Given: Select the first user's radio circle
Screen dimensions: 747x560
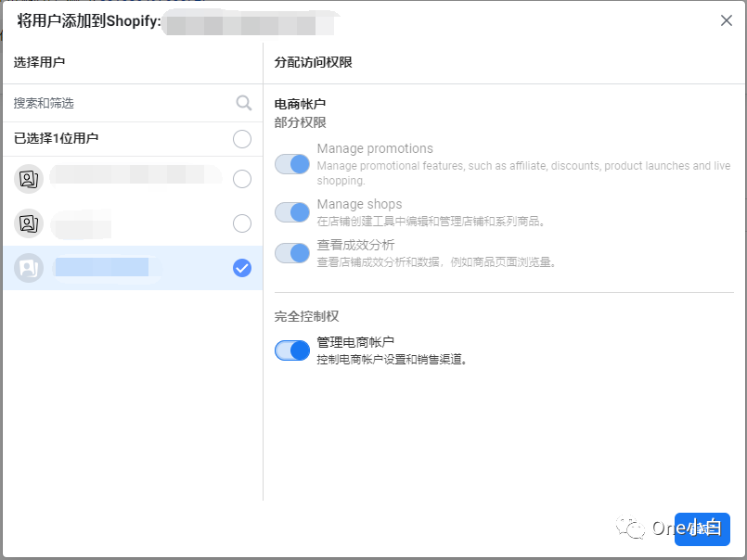Looking at the screenshot, I should [x=241, y=178].
